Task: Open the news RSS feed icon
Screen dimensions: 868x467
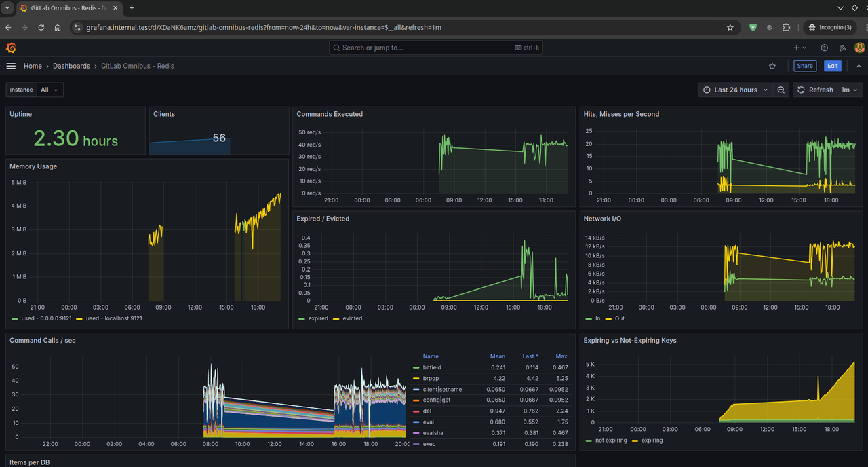Action: click(x=843, y=48)
